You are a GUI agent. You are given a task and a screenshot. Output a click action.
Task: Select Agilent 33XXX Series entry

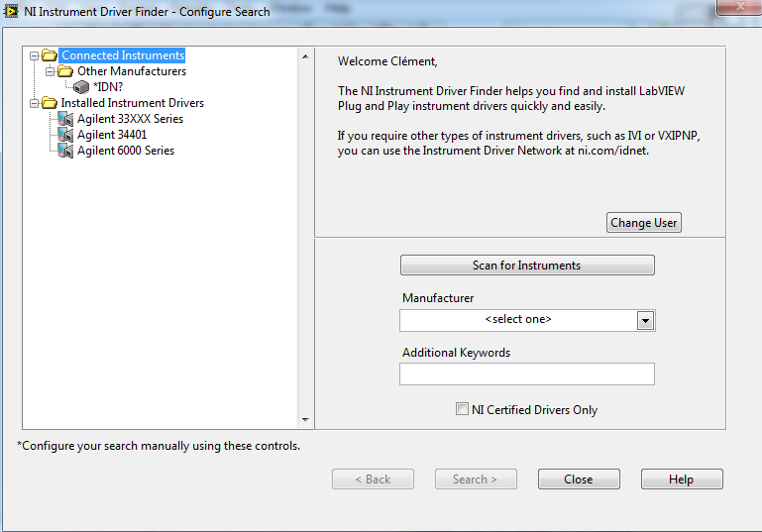click(130, 119)
